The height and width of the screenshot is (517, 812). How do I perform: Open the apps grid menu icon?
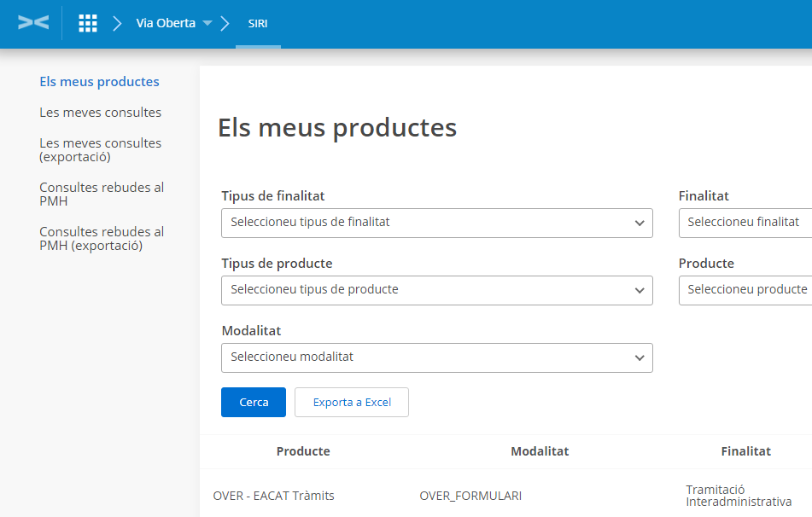click(88, 23)
